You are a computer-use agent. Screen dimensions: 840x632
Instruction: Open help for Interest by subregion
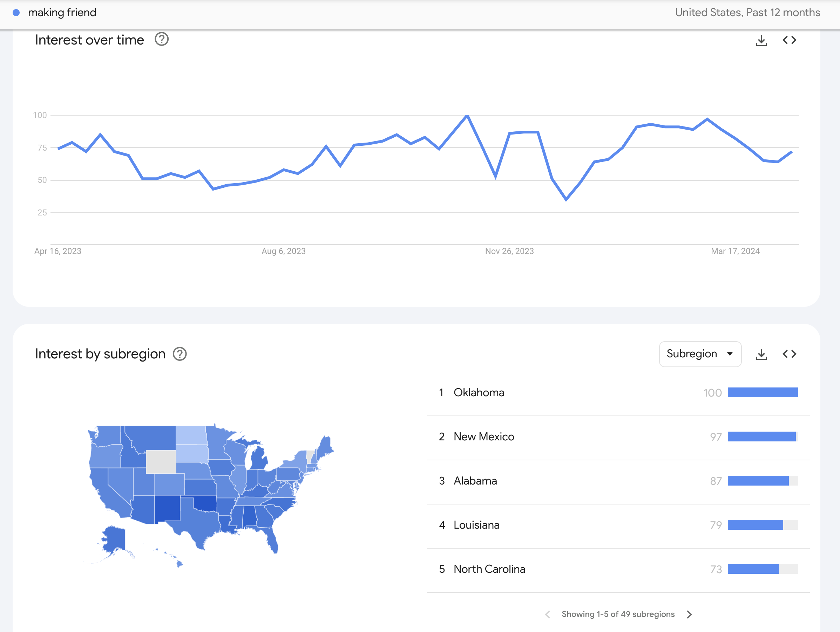click(179, 354)
